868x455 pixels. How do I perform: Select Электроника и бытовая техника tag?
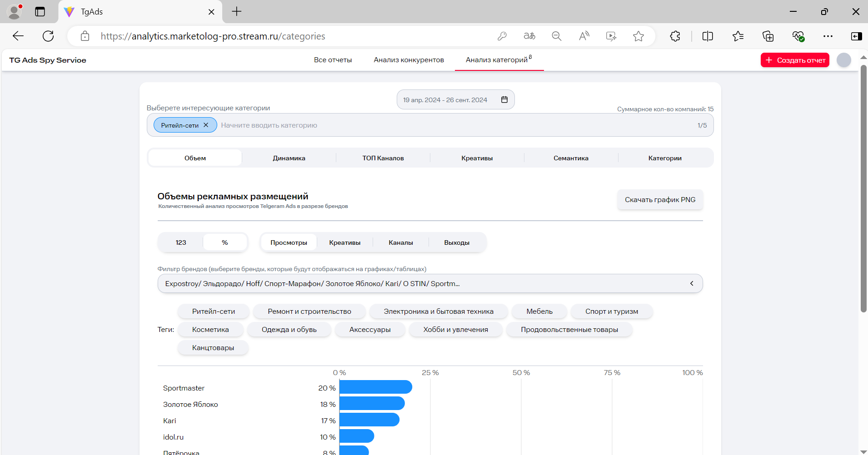coord(439,312)
